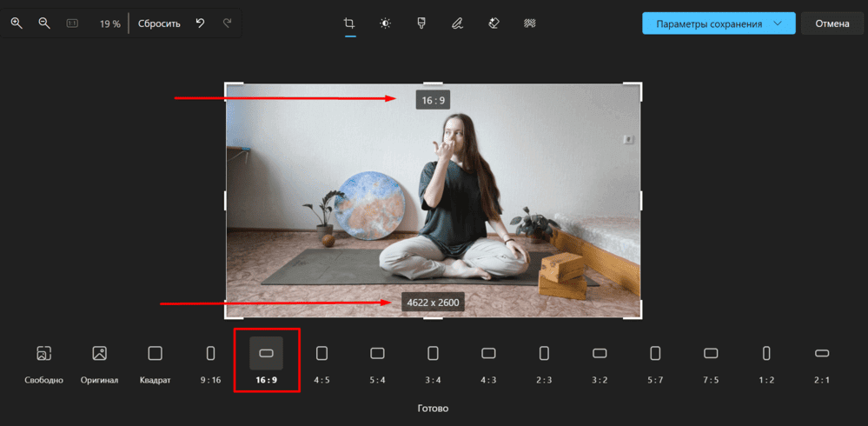Expand the Параметры сохранения dropdown arrow

pos(778,23)
